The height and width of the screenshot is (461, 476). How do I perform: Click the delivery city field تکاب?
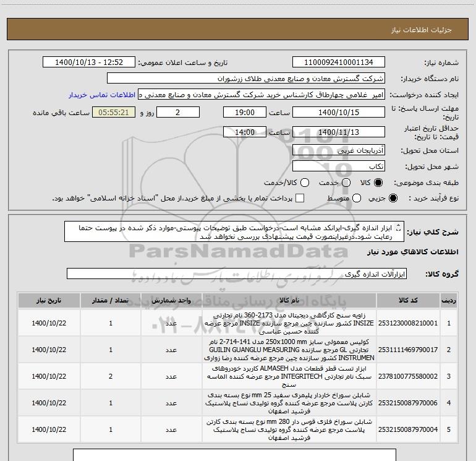coord(339,166)
